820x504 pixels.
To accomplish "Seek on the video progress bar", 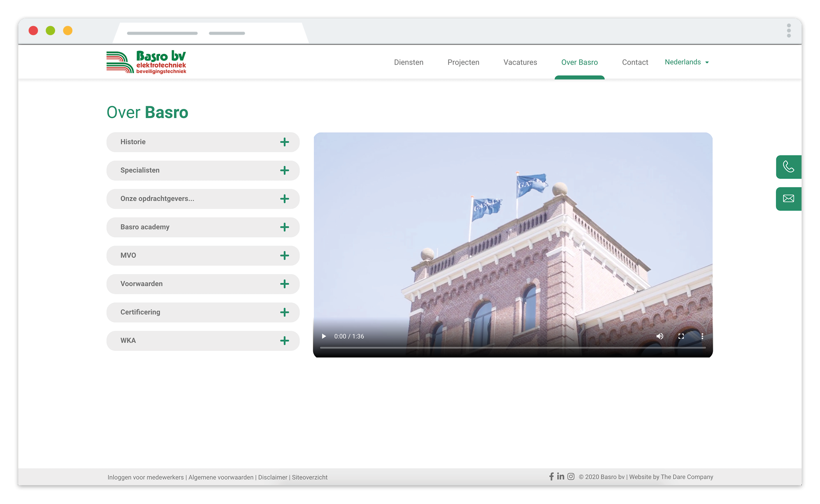I will pos(513,348).
